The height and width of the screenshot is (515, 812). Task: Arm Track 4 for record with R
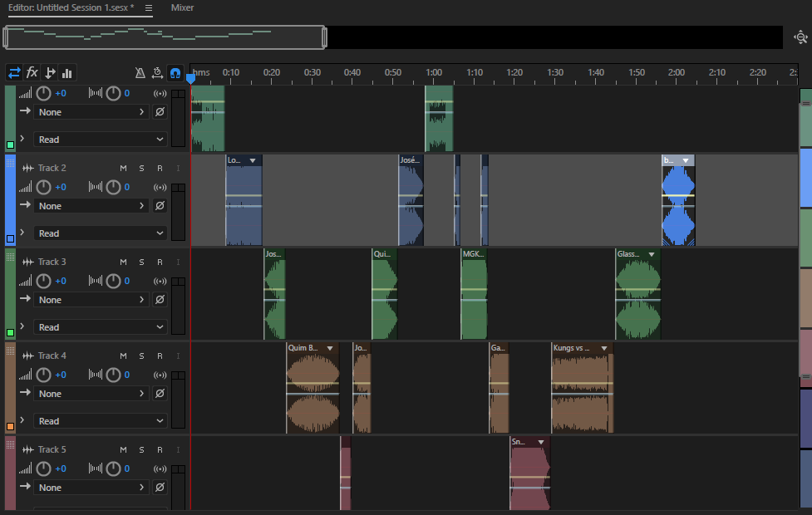click(160, 356)
